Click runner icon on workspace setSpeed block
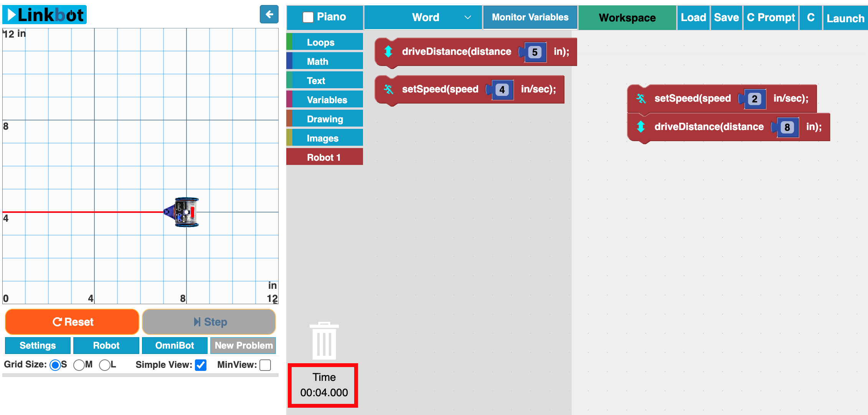Viewport: 868px width, 415px height. pos(641,99)
